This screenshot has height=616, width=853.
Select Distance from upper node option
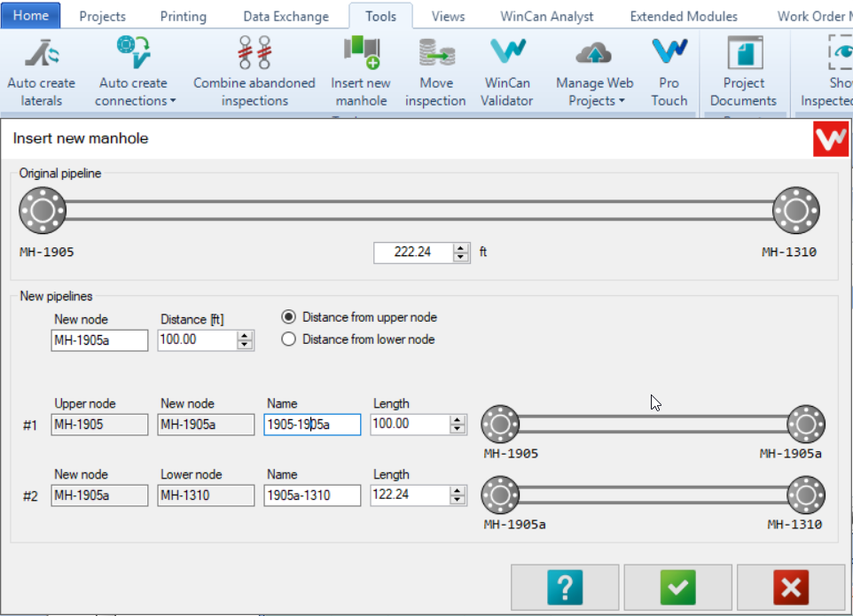[x=360, y=317]
